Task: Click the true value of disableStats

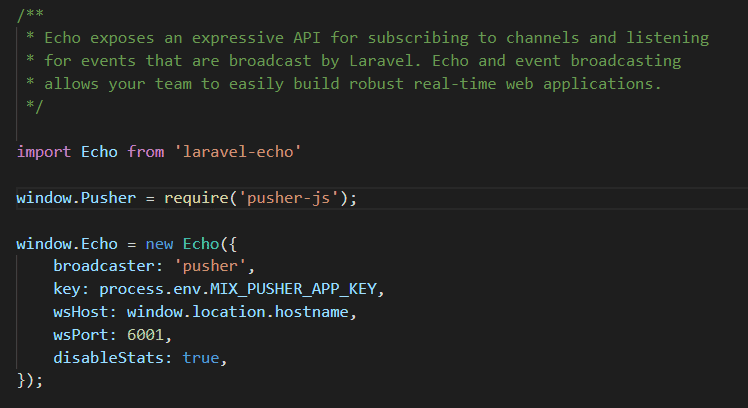Action: (201, 357)
